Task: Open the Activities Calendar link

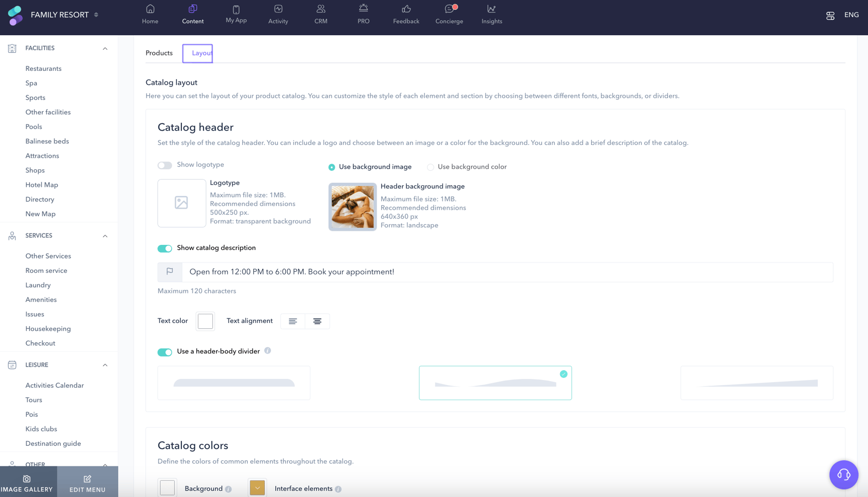Action: [54, 386]
